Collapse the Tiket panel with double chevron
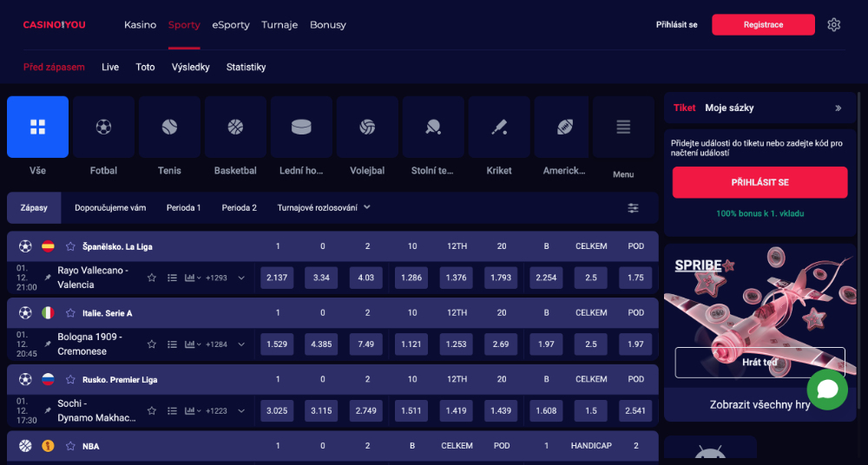The image size is (868, 465). [x=838, y=108]
